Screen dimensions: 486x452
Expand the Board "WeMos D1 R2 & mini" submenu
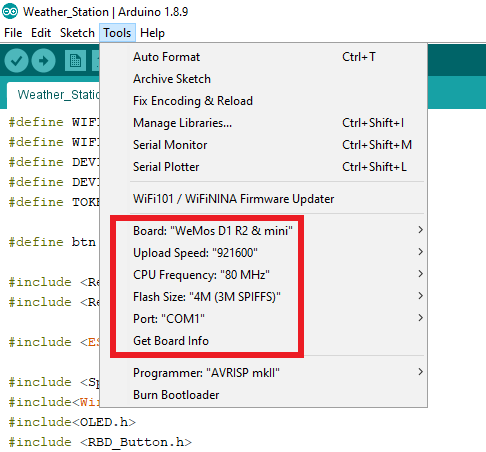tap(263, 231)
